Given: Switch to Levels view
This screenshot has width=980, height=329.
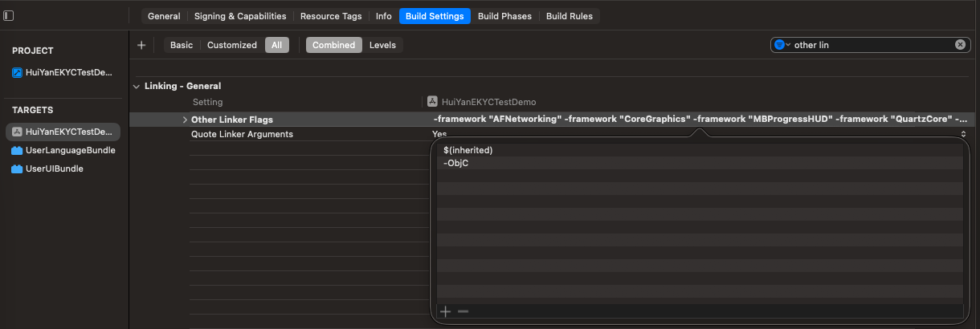Looking at the screenshot, I should [x=382, y=45].
